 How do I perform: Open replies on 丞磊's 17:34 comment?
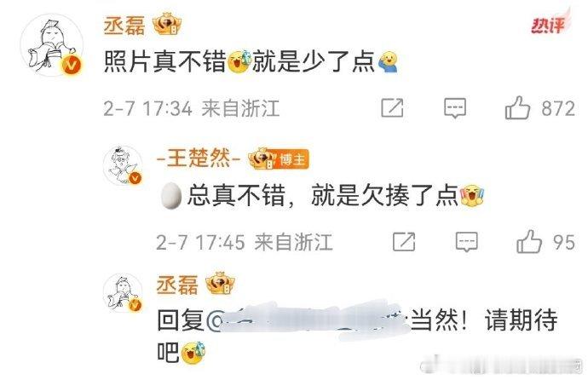tap(455, 108)
